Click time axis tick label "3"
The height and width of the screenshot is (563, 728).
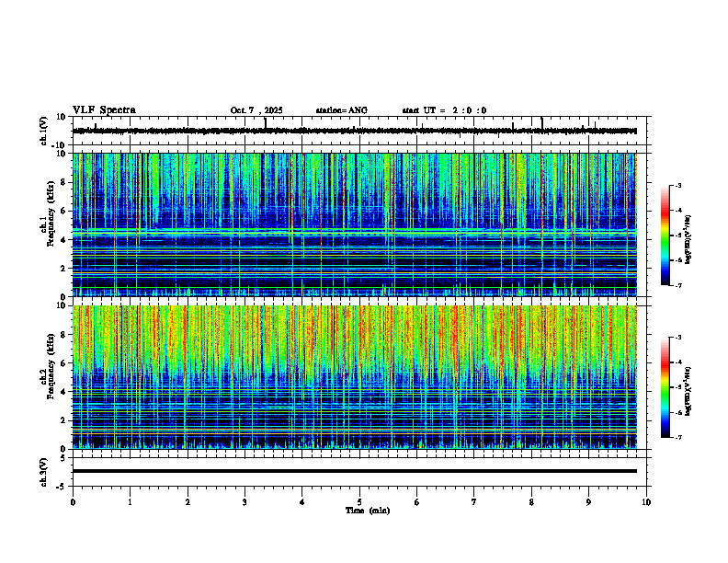click(x=245, y=502)
